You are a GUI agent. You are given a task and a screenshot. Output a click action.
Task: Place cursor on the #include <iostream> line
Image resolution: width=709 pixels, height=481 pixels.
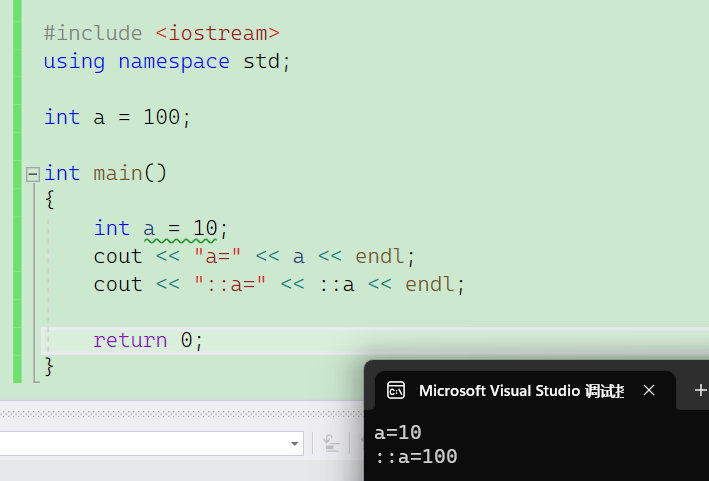point(161,33)
